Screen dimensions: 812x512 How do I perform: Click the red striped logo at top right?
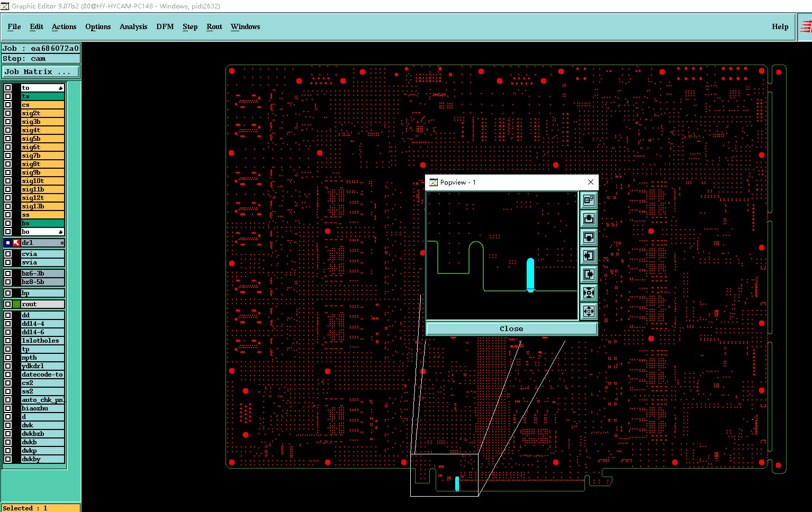806,26
